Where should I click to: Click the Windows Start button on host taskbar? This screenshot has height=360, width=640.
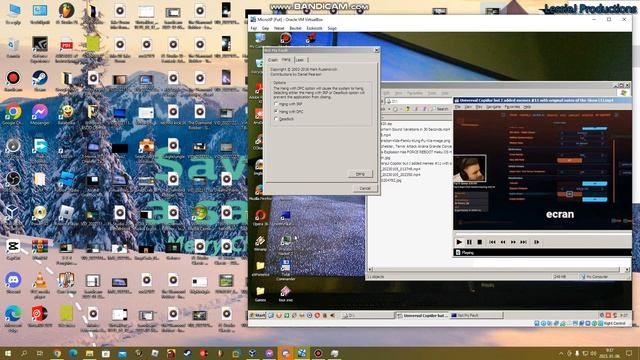point(7,353)
